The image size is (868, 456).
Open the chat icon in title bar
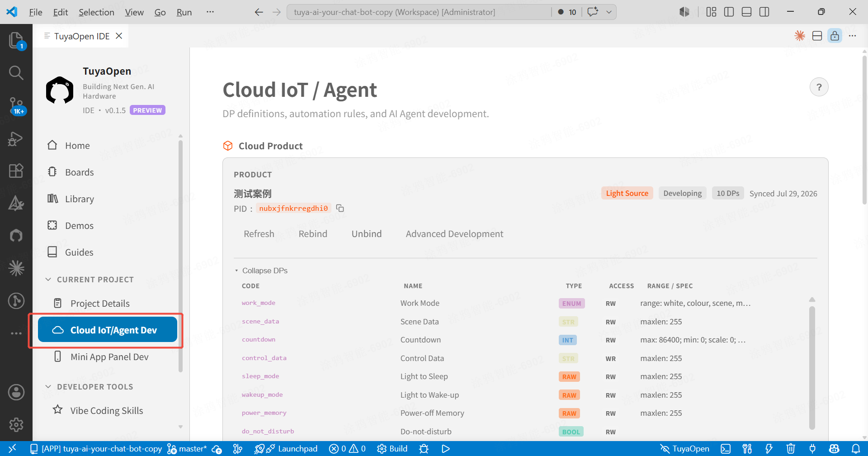pyautogui.click(x=593, y=12)
